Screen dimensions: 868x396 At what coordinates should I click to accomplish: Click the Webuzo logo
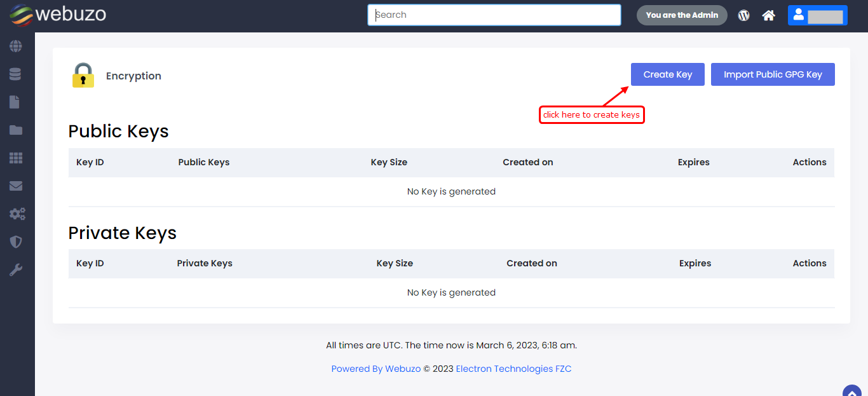[x=57, y=15]
